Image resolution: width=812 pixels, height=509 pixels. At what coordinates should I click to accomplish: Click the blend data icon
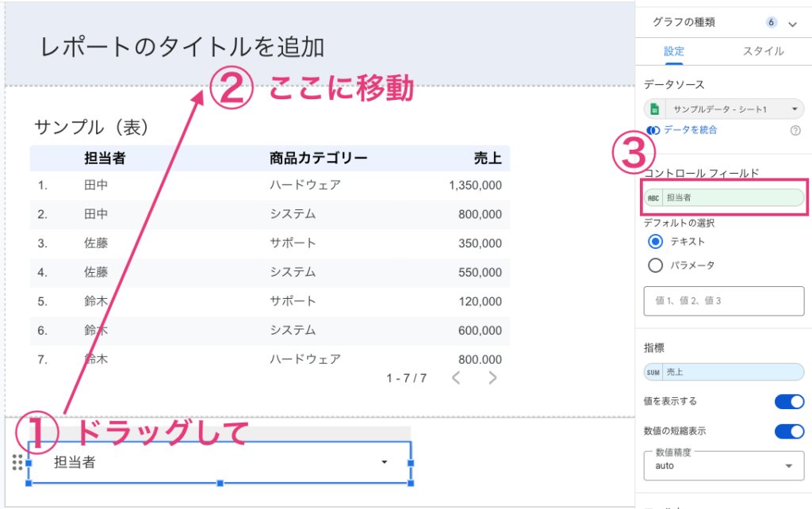tap(653, 130)
